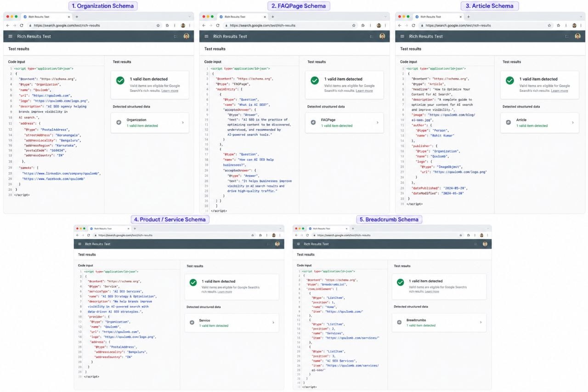Close the Rich Results Test tab, Article window

tap(461, 17)
